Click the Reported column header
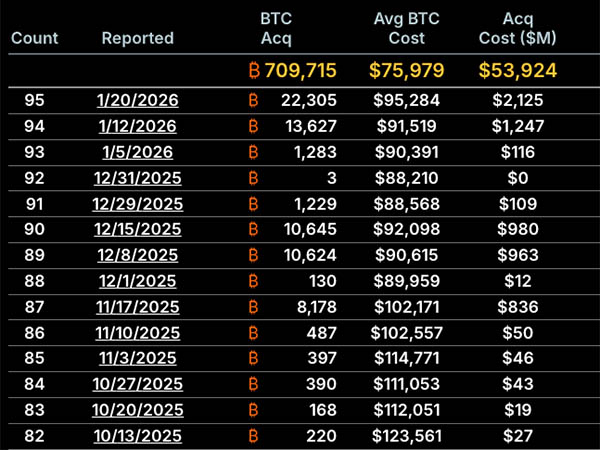Screen dimensions: 600x450 pos(137,38)
